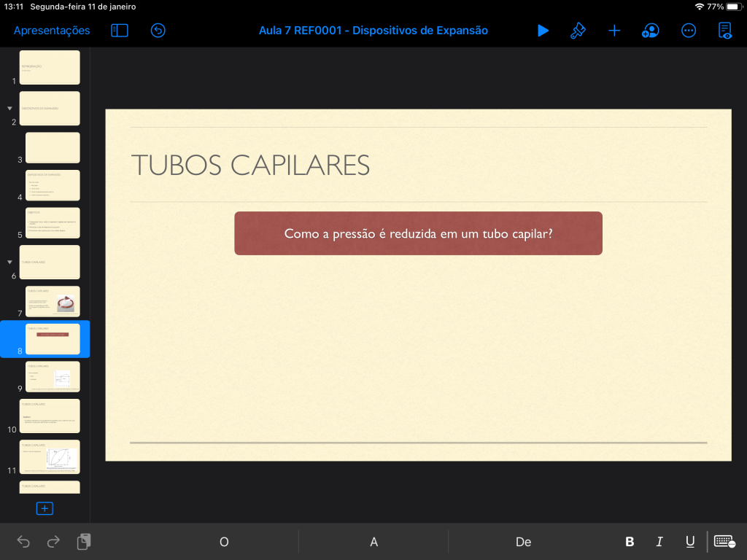Choose the "De" keyboard suggestion

pos(523,542)
